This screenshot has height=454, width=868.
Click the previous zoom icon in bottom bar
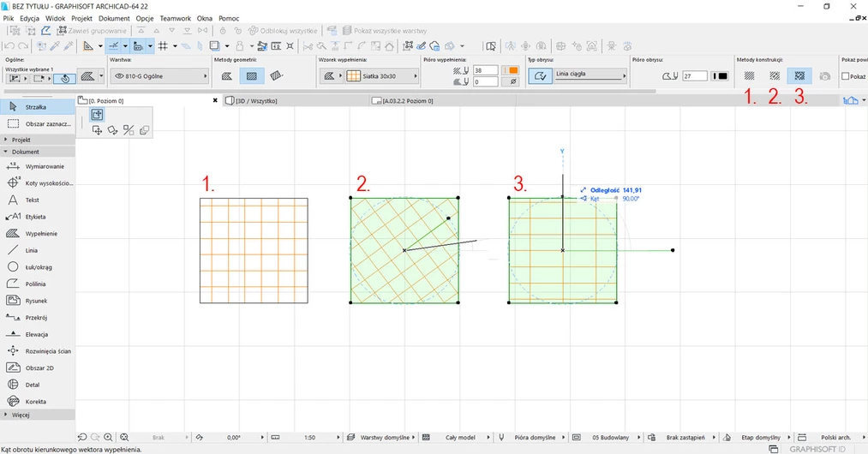click(x=82, y=438)
